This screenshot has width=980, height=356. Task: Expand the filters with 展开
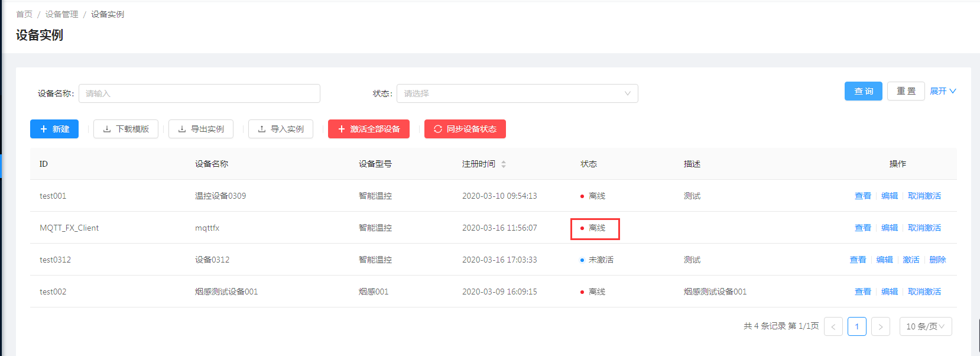pyautogui.click(x=942, y=91)
